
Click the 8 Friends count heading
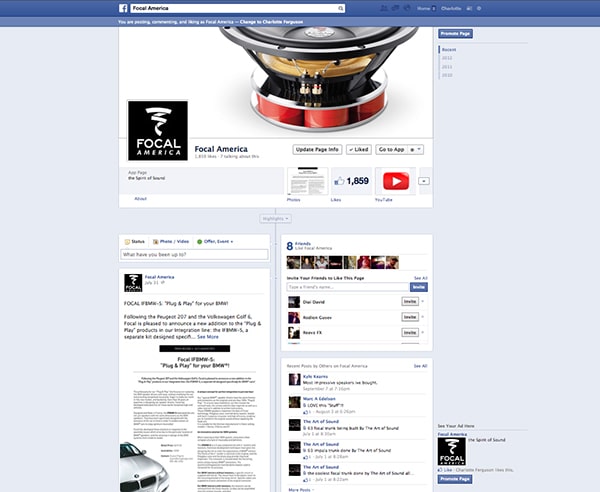tap(299, 246)
